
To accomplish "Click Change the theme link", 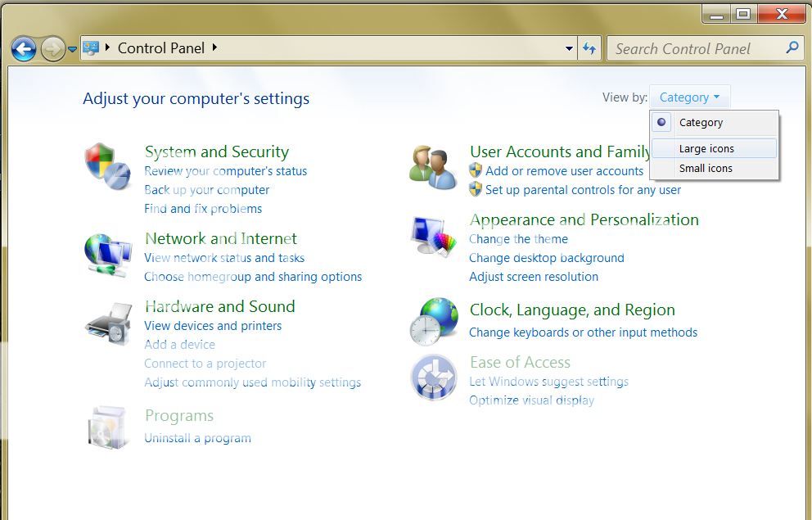I will tap(518, 239).
